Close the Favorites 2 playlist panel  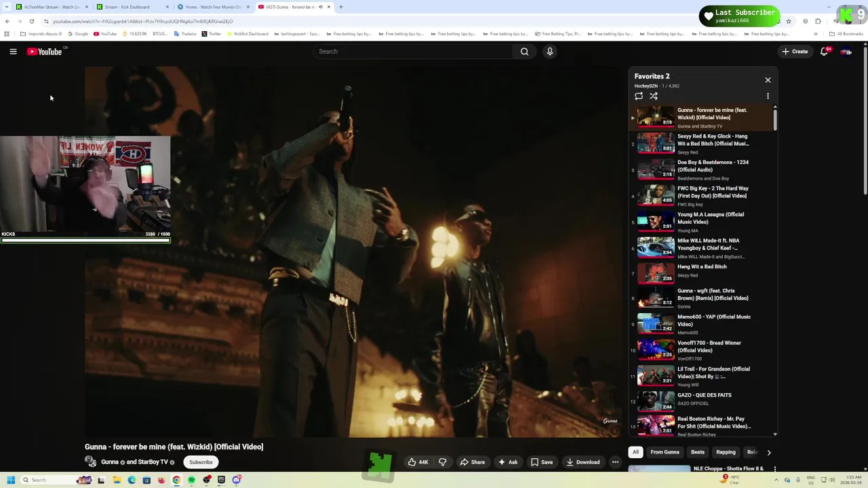(768, 80)
